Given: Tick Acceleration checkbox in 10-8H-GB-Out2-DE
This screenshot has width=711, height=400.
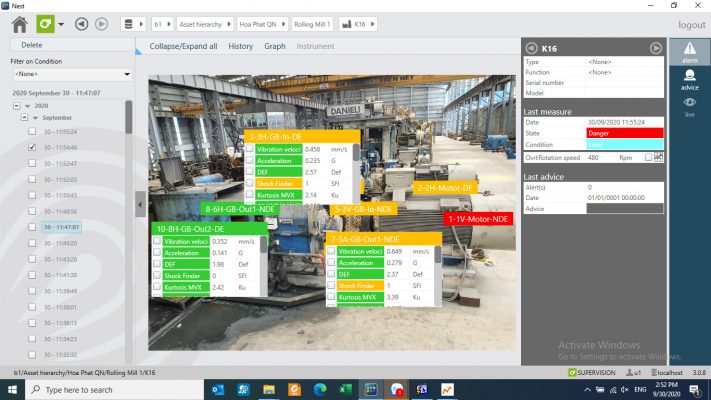Looking at the screenshot, I should 157,253.
